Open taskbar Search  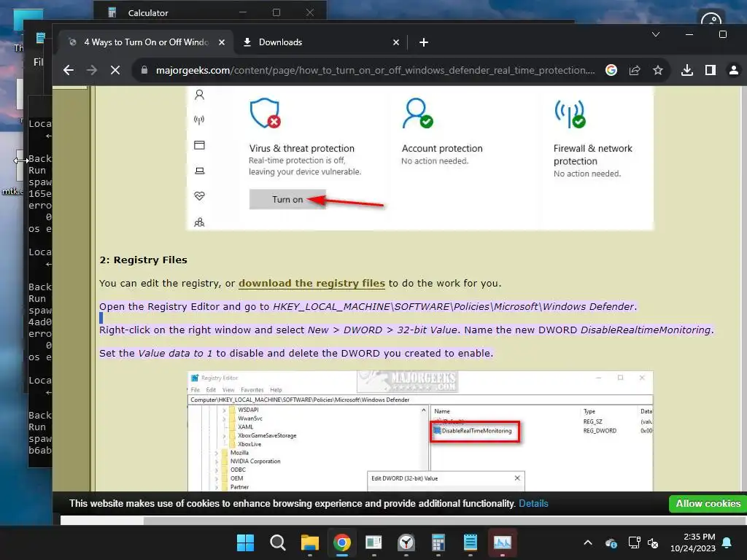[278, 542]
